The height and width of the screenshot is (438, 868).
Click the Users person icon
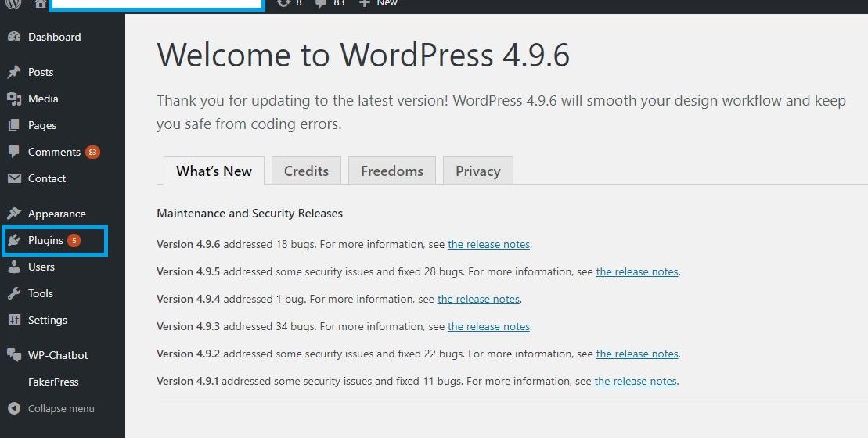click(x=14, y=267)
